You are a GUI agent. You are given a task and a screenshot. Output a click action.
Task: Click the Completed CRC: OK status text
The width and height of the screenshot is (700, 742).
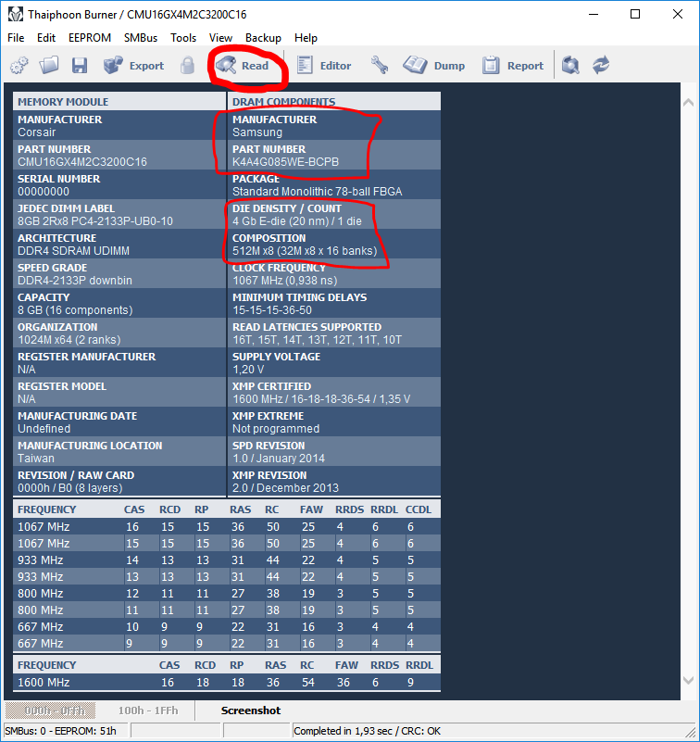point(367,731)
